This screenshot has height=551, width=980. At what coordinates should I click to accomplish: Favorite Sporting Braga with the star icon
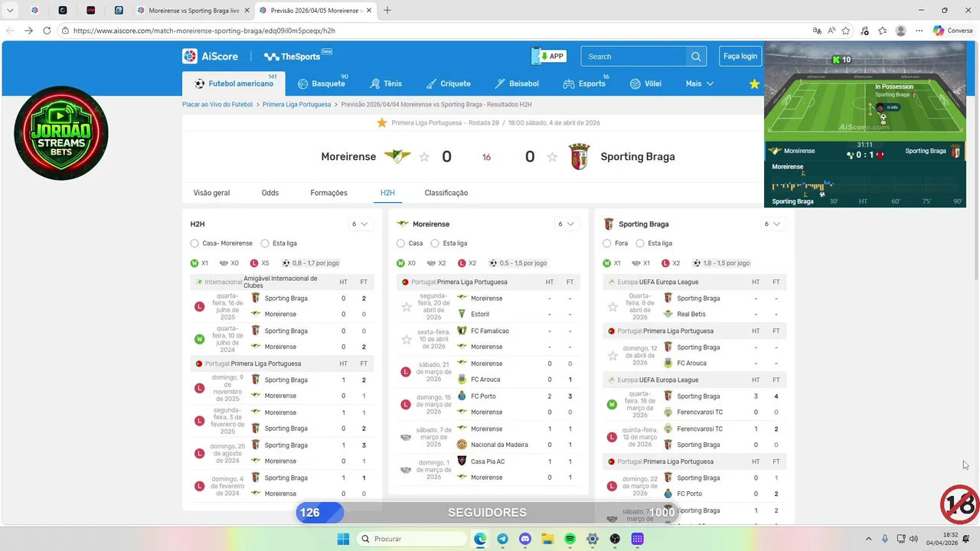[x=552, y=157]
